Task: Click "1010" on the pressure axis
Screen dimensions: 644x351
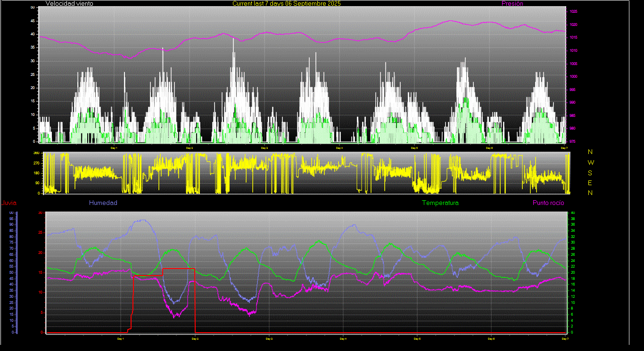Action: pyautogui.click(x=574, y=50)
